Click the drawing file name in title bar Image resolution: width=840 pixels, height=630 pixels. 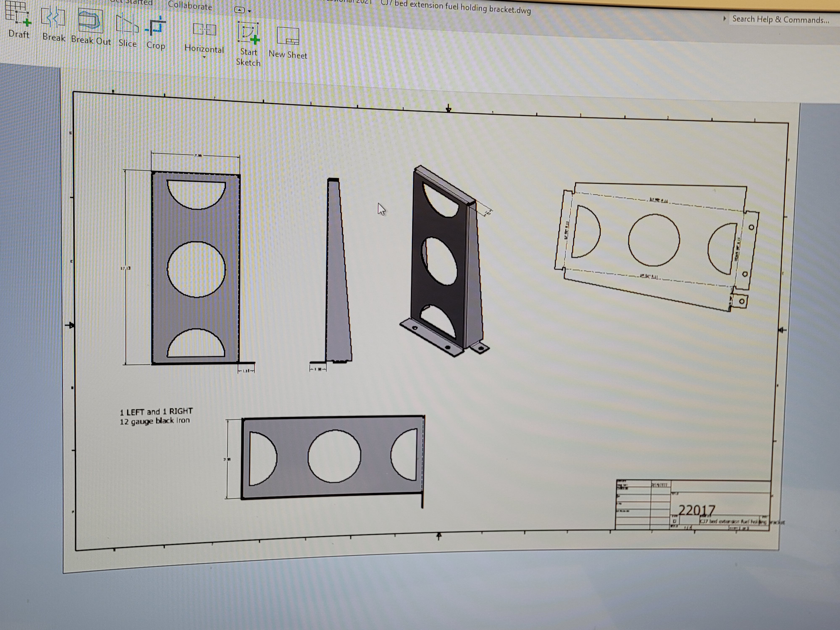(x=456, y=7)
